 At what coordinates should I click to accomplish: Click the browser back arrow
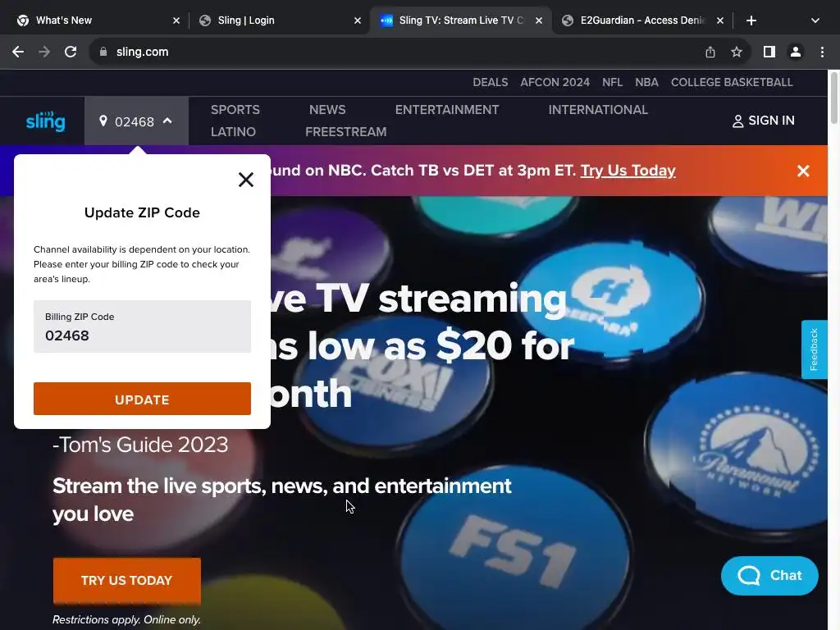[x=18, y=52]
